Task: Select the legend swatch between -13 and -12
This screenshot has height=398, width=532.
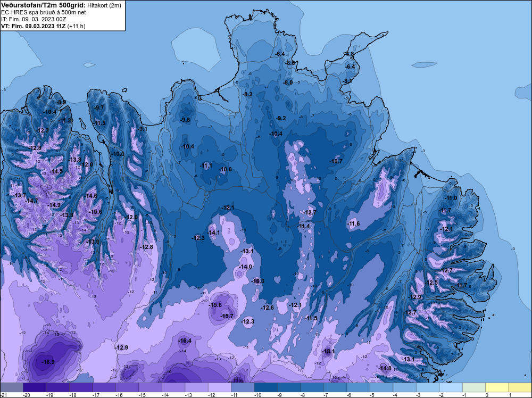Action: point(196,387)
